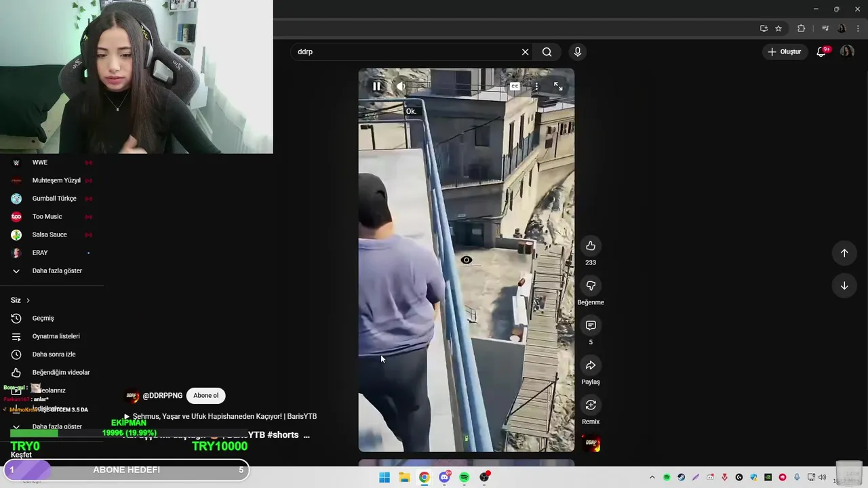Toggle closed captions on the Short
Screen dimensions: 868x488
pos(515,87)
